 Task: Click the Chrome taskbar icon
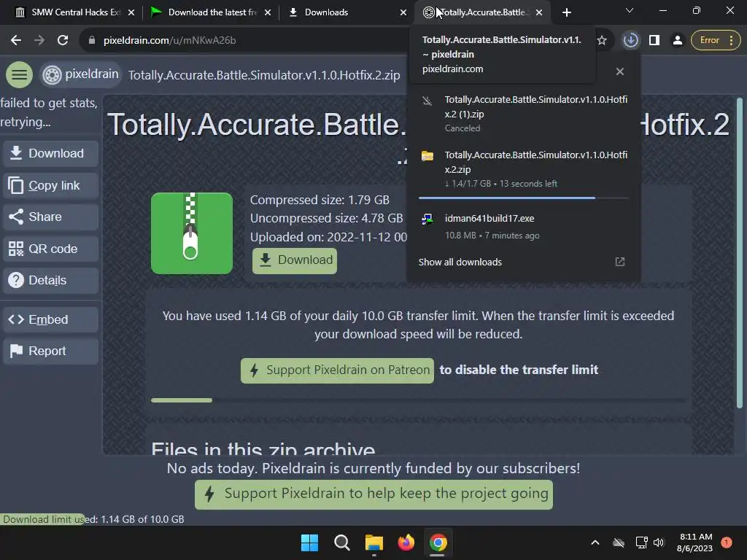[x=438, y=542]
